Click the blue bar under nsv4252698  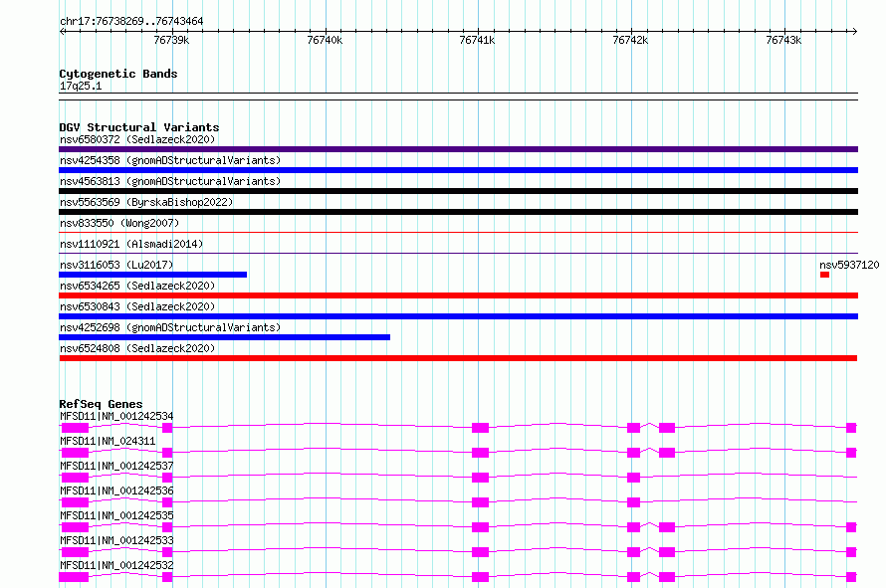pyautogui.click(x=224, y=337)
